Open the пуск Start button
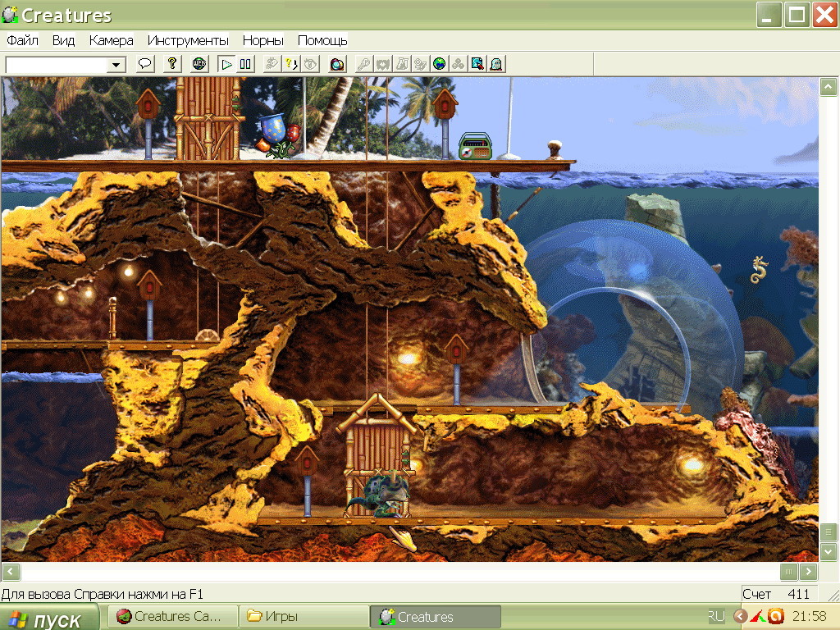 pyautogui.click(x=49, y=619)
